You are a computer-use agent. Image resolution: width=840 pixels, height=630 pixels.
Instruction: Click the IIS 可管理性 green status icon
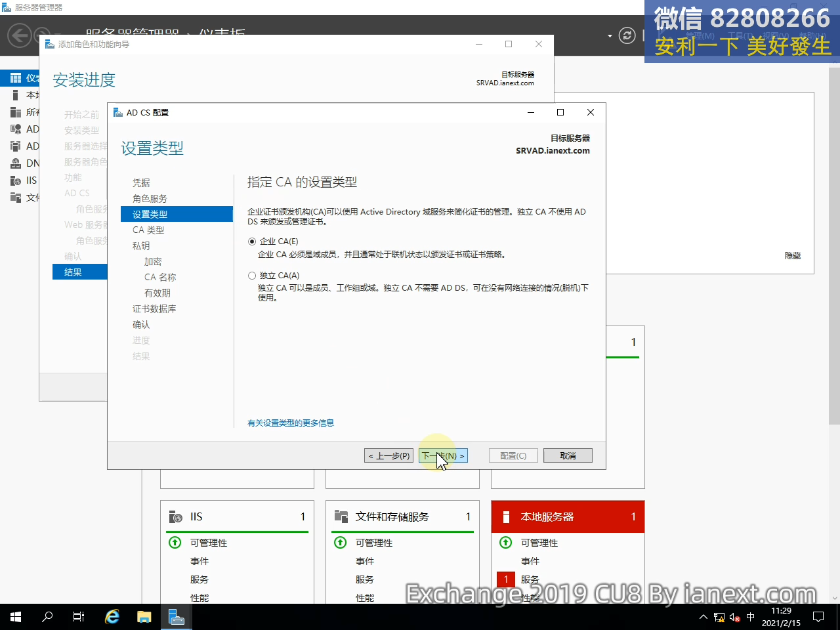pos(175,543)
